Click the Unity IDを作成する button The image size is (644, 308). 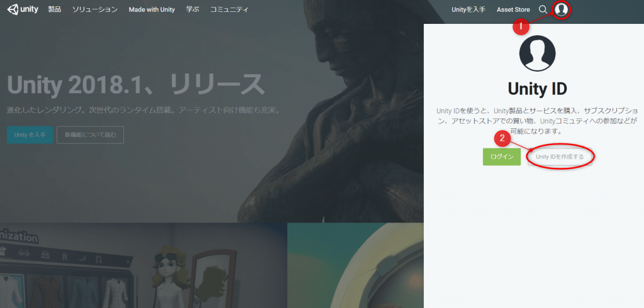pyautogui.click(x=560, y=157)
